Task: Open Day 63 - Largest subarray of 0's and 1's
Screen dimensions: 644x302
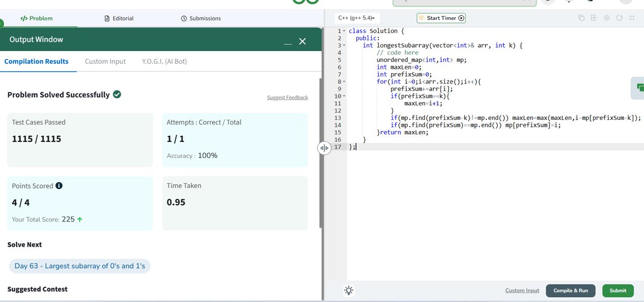Action: click(x=80, y=265)
